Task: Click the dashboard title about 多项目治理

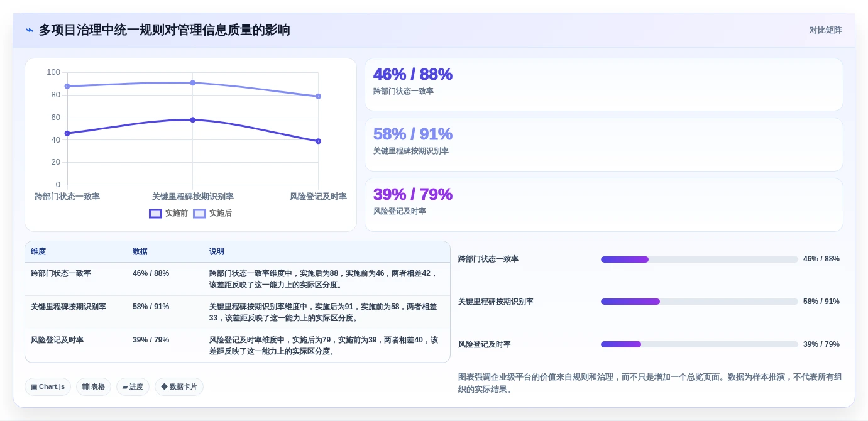Action: pos(165,30)
